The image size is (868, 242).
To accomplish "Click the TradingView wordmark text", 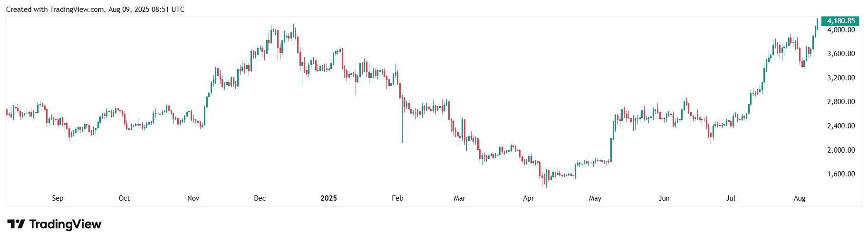I will (65, 224).
